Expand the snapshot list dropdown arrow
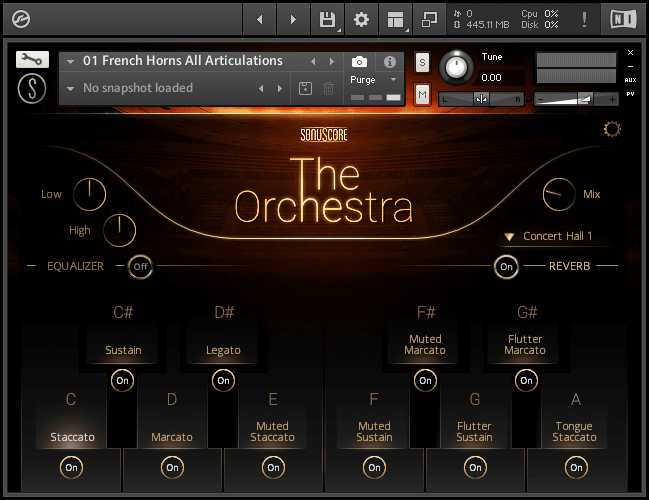Viewport: 649px width, 500px height. click(71, 89)
